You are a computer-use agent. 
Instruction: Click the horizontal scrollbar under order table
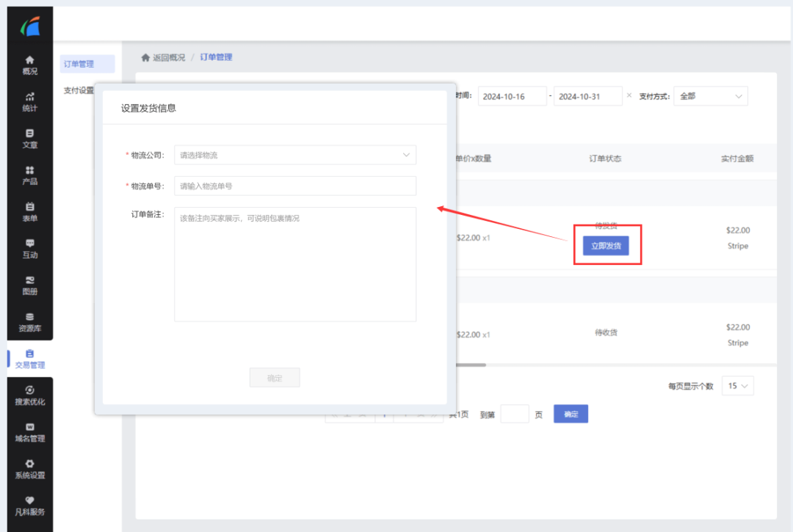(470, 365)
